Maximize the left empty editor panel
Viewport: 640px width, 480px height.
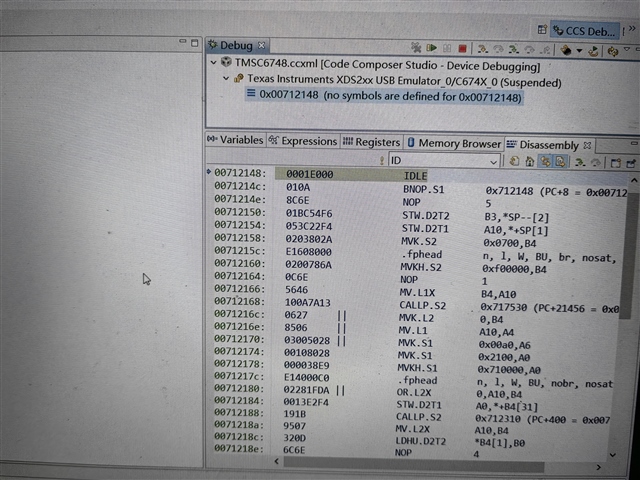(x=195, y=42)
